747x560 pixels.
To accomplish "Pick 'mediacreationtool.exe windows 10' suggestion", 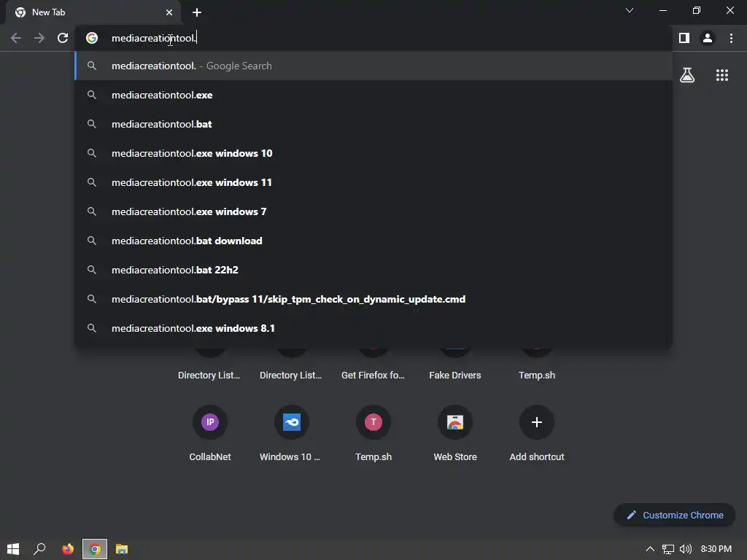I will (373, 153).
